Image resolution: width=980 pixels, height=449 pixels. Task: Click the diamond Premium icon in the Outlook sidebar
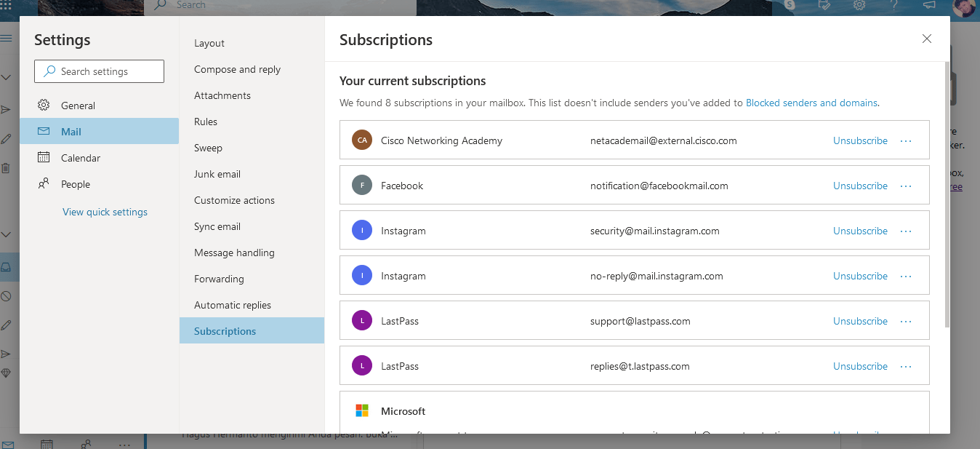click(6, 373)
